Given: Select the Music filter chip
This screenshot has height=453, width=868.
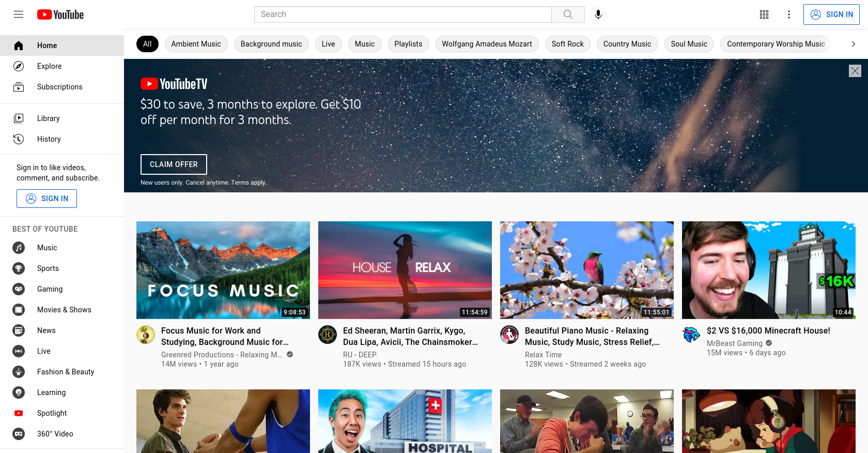Looking at the screenshot, I should coord(365,44).
